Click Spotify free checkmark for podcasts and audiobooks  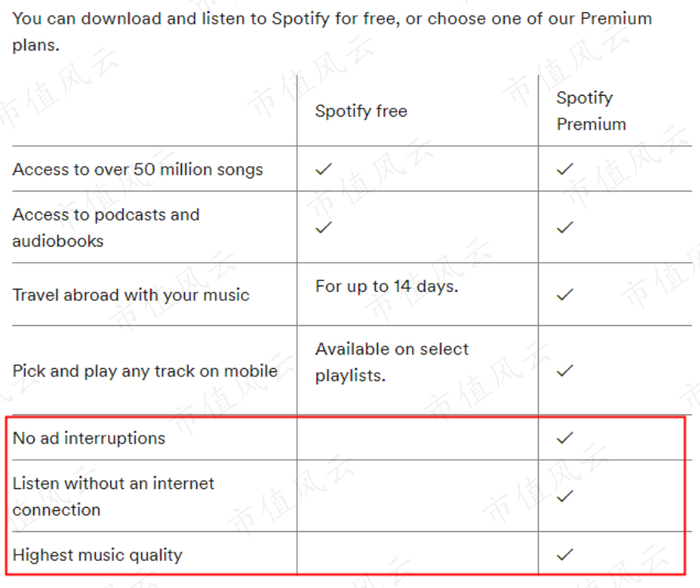click(x=323, y=227)
